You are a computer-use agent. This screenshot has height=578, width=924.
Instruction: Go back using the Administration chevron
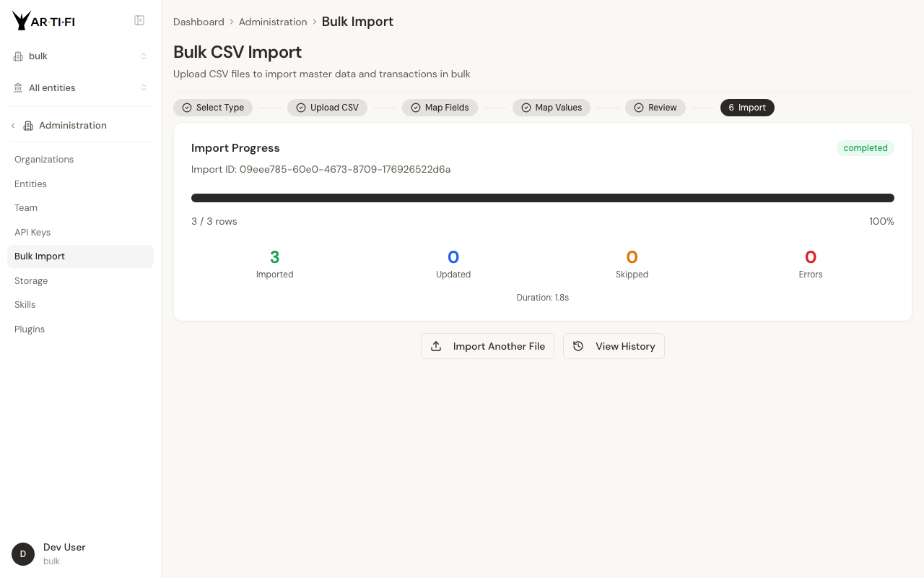(x=13, y=126)
